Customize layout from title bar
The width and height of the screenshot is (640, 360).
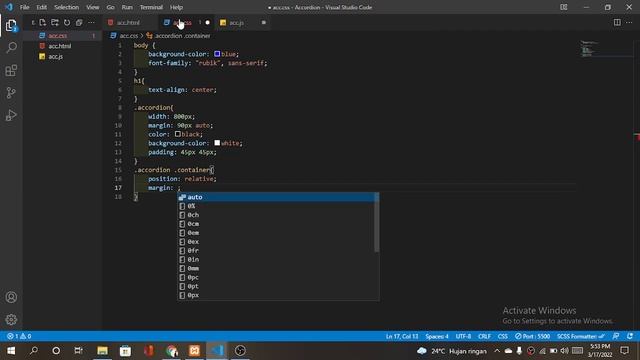(x=564, y=7)
